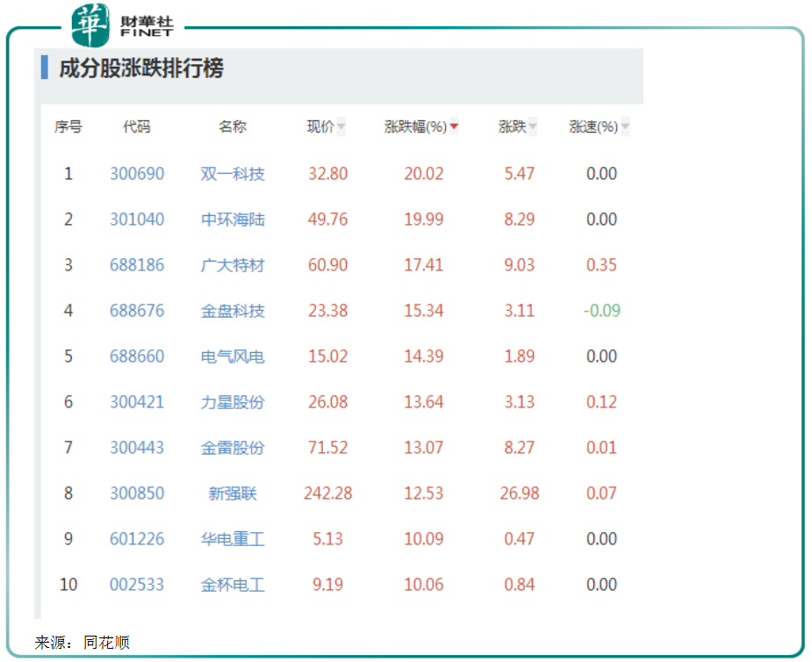Select price value 15.02
This screenshot has width=812, height=662.
tap(327, 356)
